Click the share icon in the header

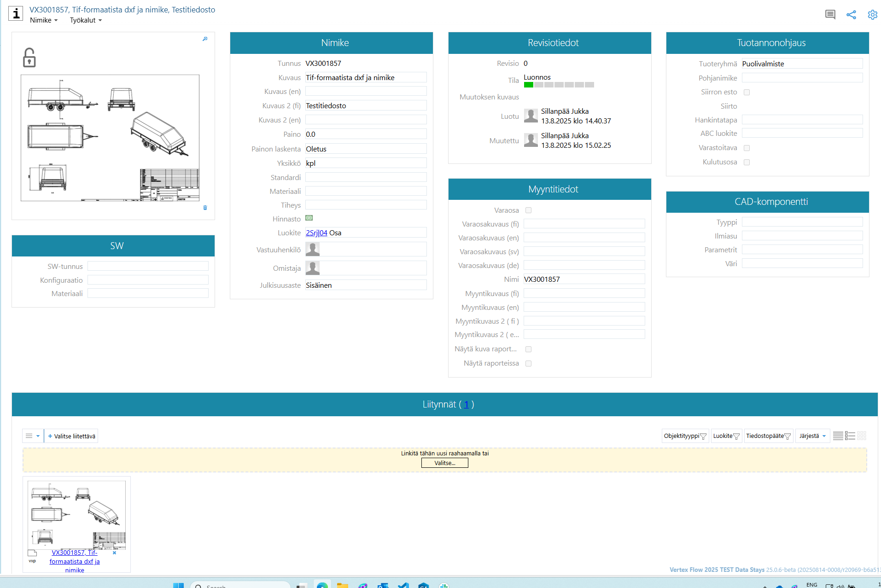[x=851, y=15]
